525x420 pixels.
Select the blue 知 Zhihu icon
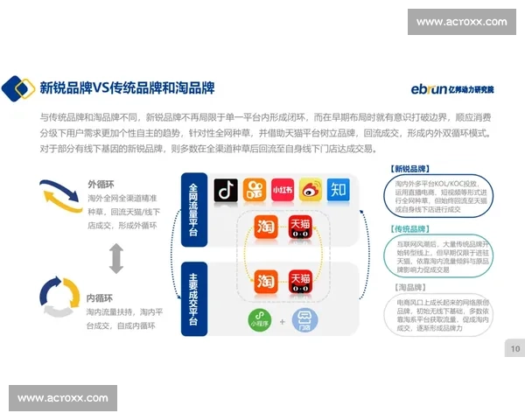[x=338, y=190]
